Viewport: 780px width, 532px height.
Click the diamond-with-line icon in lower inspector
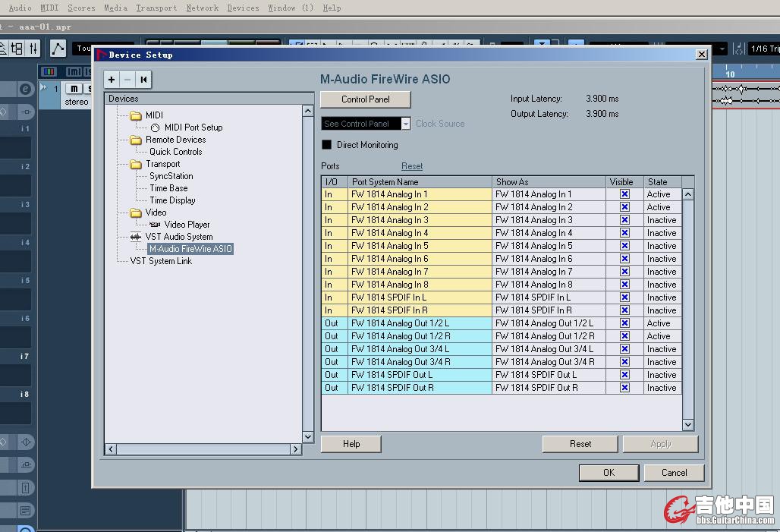26,442
